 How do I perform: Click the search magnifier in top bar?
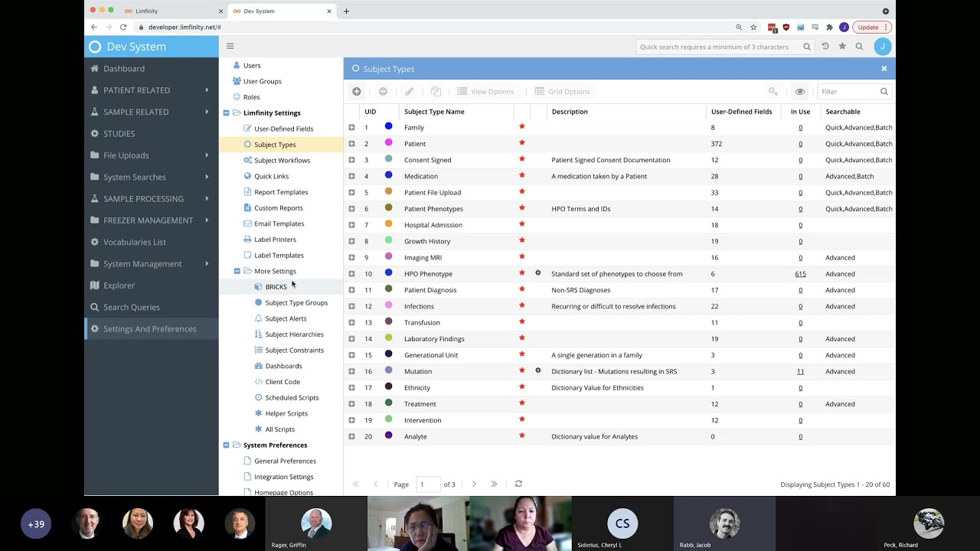click(x=859, y=46)
